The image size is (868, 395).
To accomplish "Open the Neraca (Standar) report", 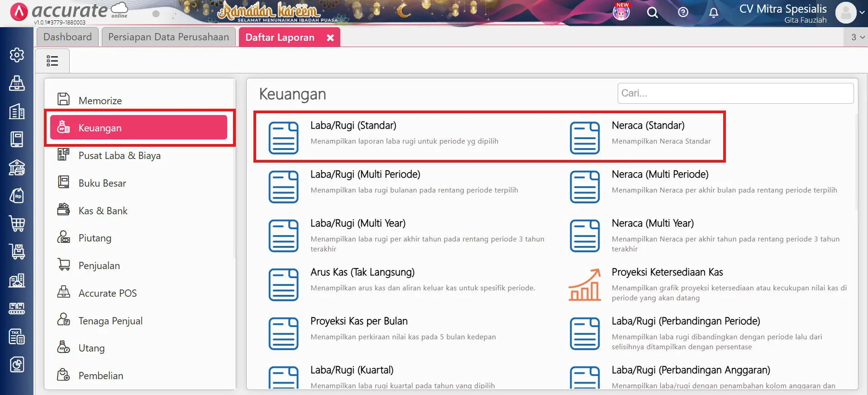I will point(648,125).
